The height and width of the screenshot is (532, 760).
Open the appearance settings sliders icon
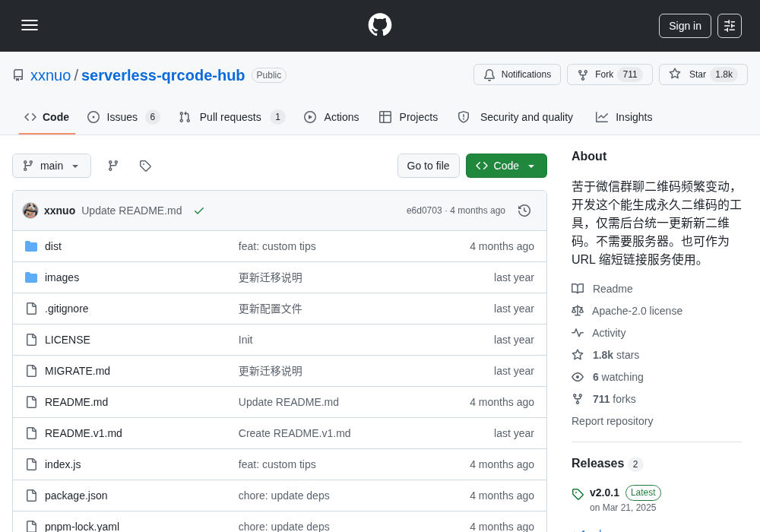coord(730,26)
